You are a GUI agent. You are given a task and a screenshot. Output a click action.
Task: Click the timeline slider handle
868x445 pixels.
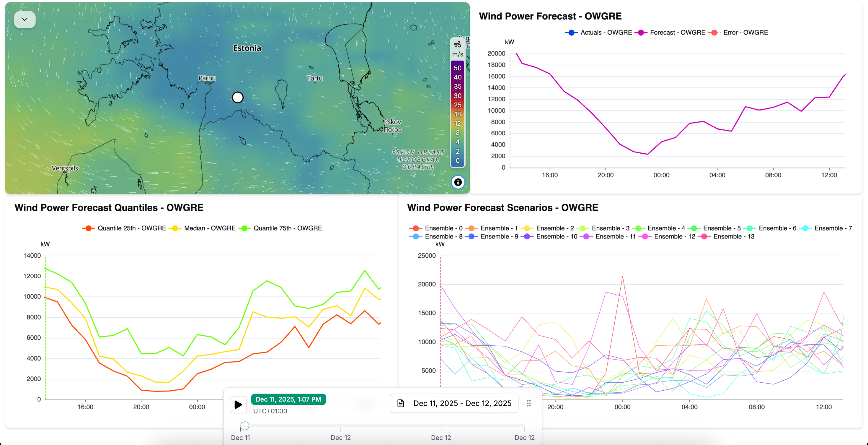245,426
